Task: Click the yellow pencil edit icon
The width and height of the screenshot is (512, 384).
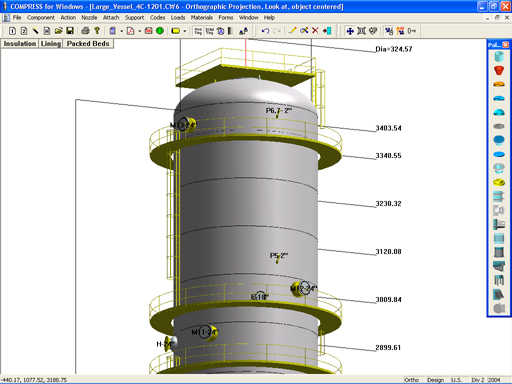Action: pos(292,31)
